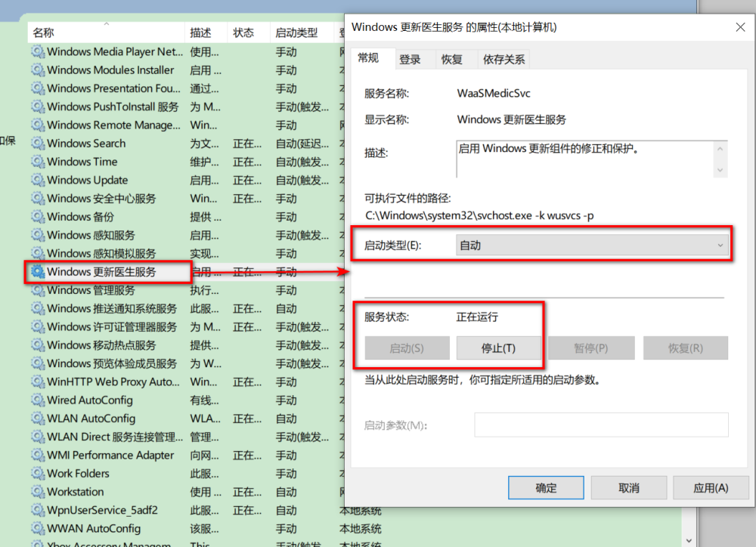Click gear icon of Windows Time service
Viewport: 756px width, 547px height.
coord(38,162)
